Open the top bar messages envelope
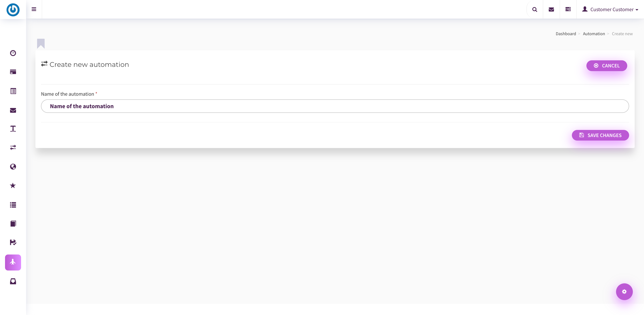 click(551, 9)
